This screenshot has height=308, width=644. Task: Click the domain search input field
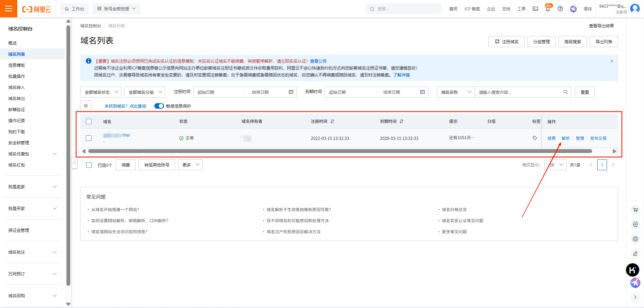[519, 92]
